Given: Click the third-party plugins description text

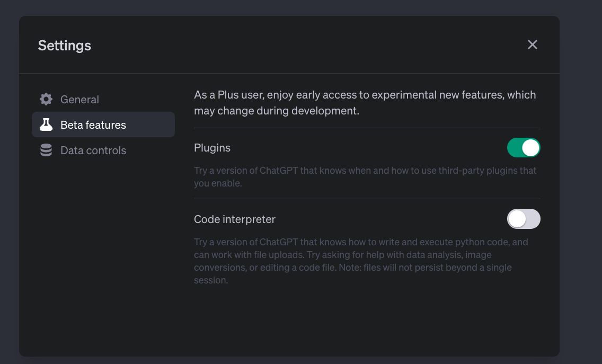Looking at the screenshot, I should (x=365, y=176).
